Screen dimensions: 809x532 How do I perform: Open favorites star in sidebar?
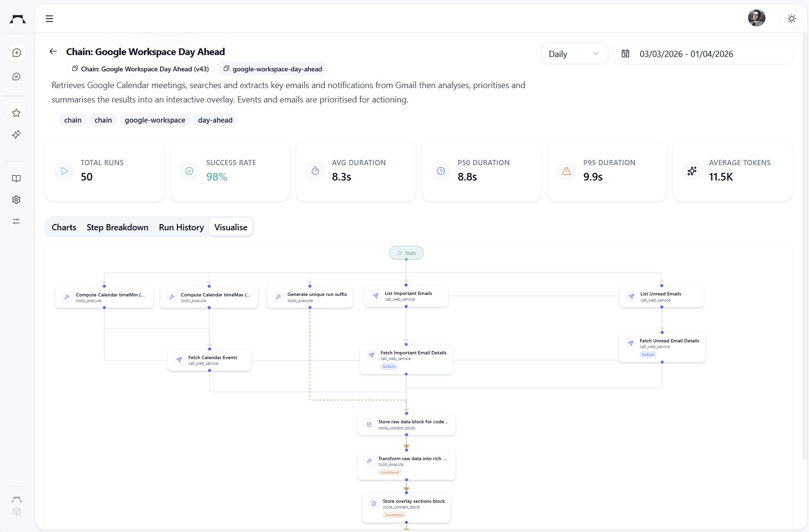tap(16, 113)
